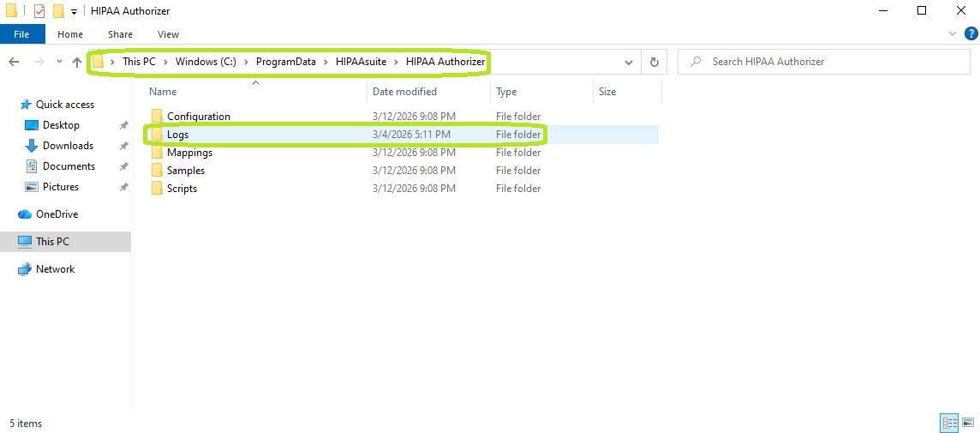The height and width of the screenshot is (433, 980).
Task: Click the search magnifier icon
Action: pyautogui.click(x=695, y=62)
